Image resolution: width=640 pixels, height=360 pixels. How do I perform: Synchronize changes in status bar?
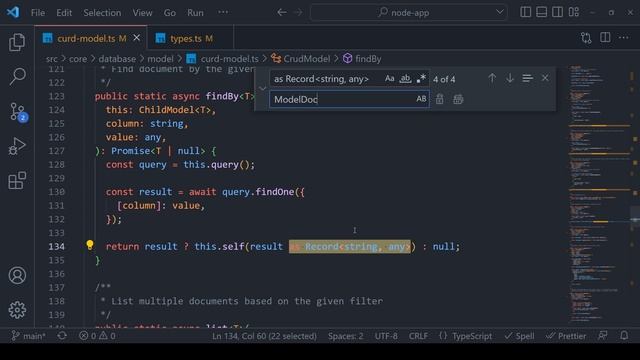62,336
